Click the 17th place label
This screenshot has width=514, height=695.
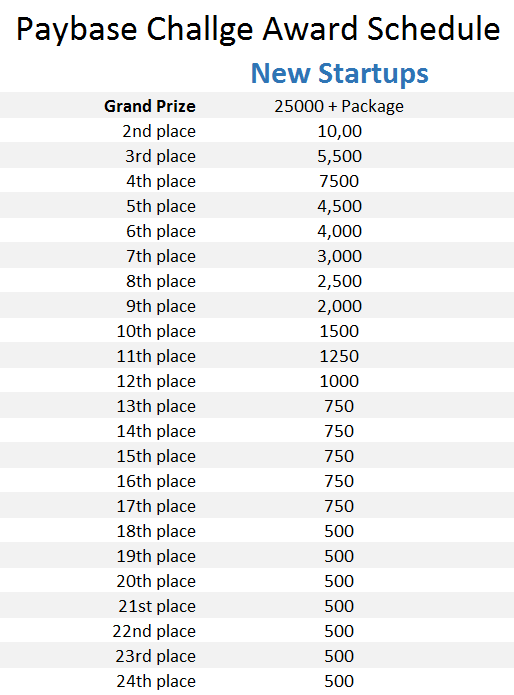156,506
